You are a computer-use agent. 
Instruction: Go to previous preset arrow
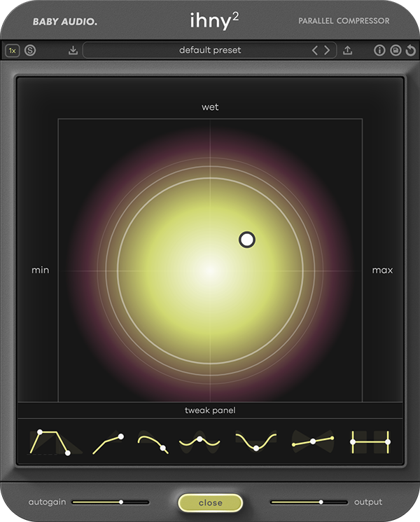pyautogui.click(x=315, y=50)
